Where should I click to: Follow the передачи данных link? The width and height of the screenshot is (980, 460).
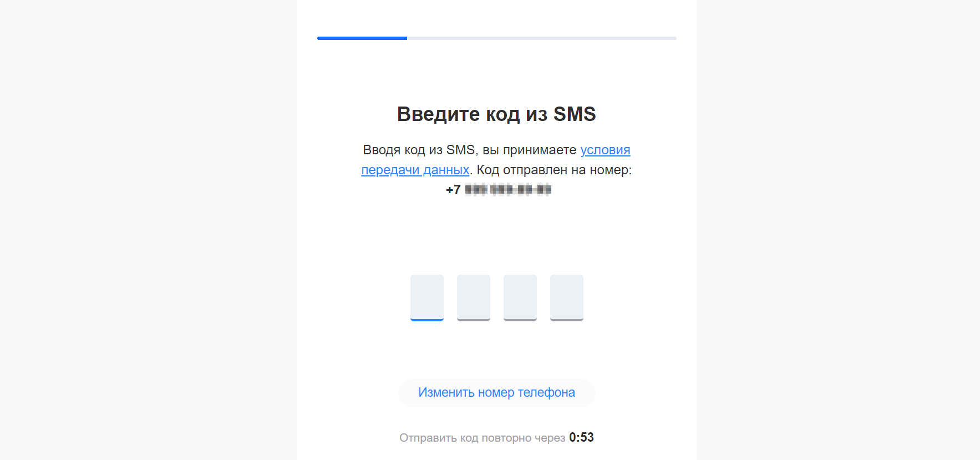click(415, 170)
